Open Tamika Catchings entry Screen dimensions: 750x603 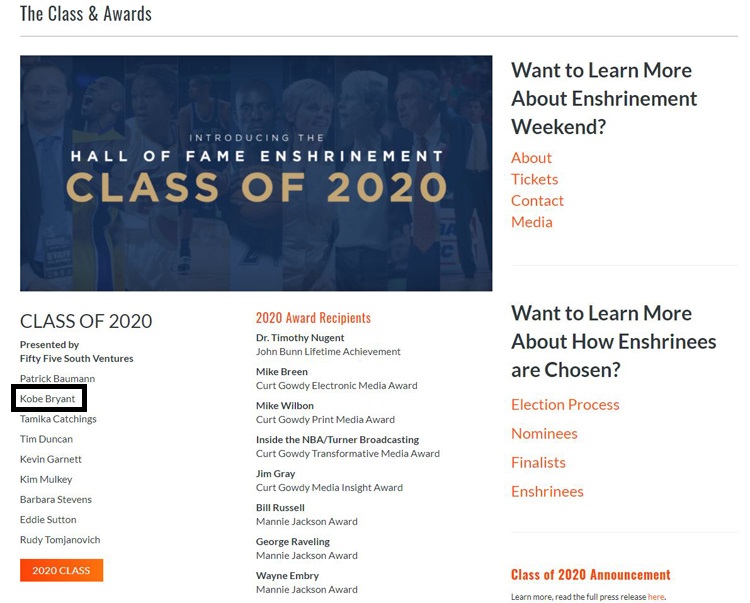click(x=58, y=419)
